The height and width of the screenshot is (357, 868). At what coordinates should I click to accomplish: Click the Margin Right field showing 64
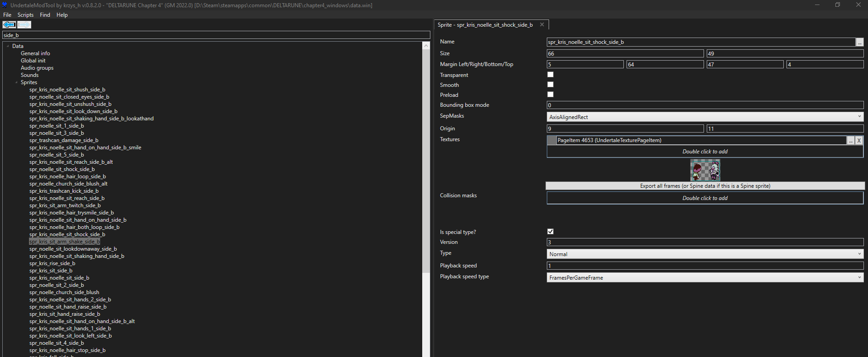click(665, 64)
